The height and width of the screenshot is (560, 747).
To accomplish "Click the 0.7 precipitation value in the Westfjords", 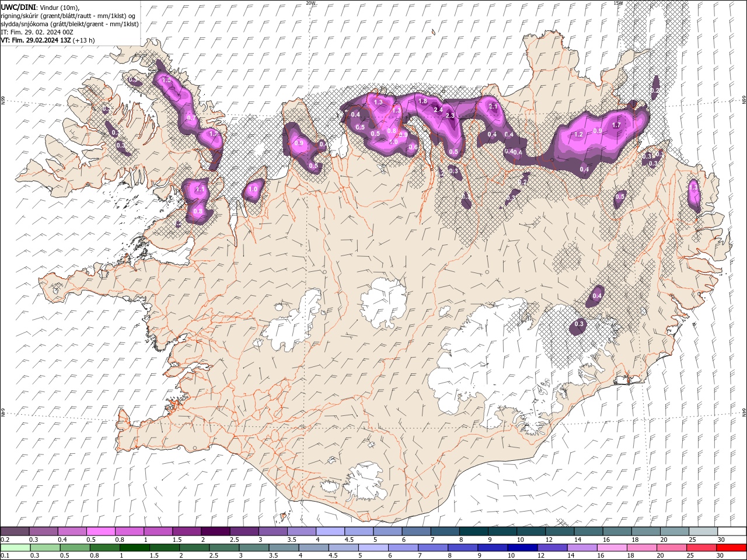I will coord(191,118).
